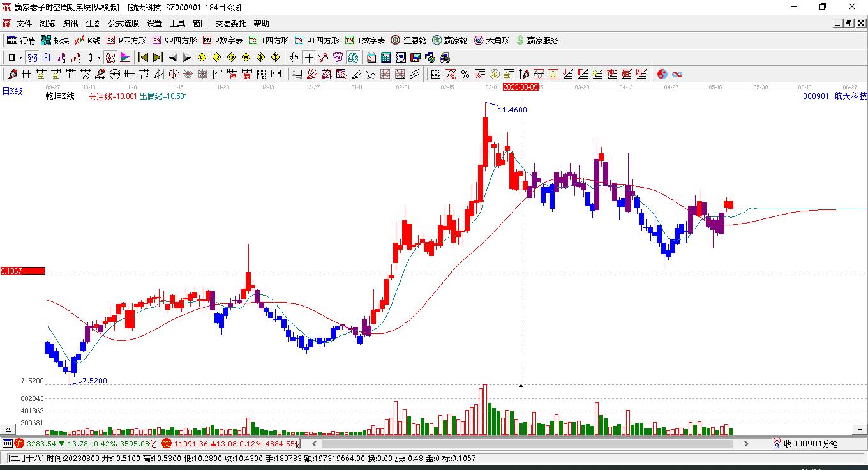Image resolution: width=868 pixels, height=470 pixels.
Task: Open the 行情 quotes view
Action: (x=21, y=40)
